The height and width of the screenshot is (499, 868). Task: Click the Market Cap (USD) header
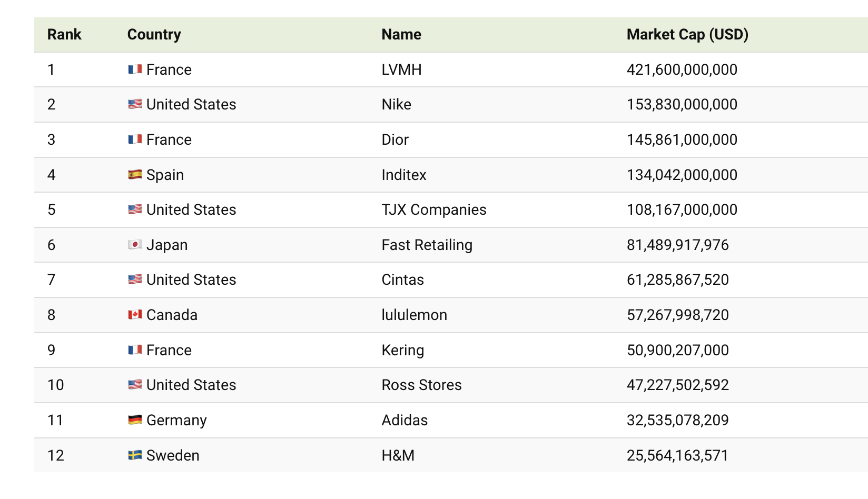(x=687, y=35)
